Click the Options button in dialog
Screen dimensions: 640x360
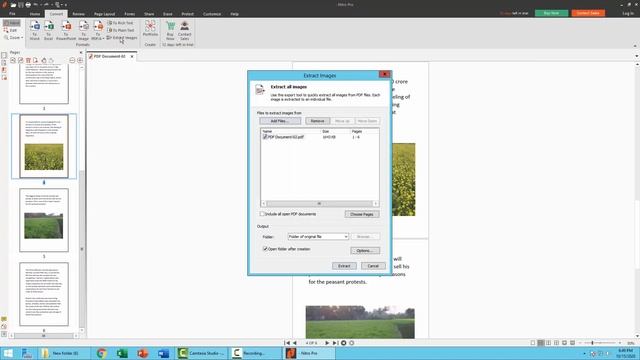[365, 251]
